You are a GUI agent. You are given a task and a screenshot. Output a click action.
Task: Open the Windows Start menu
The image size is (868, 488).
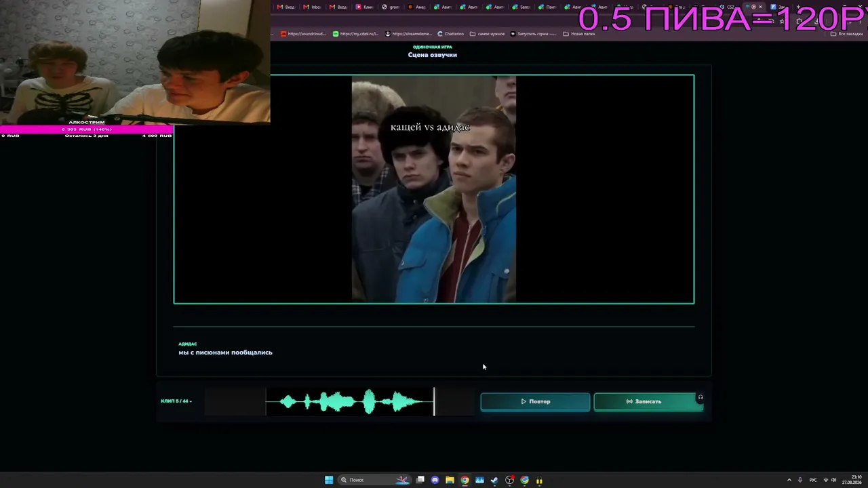point(329,480)
